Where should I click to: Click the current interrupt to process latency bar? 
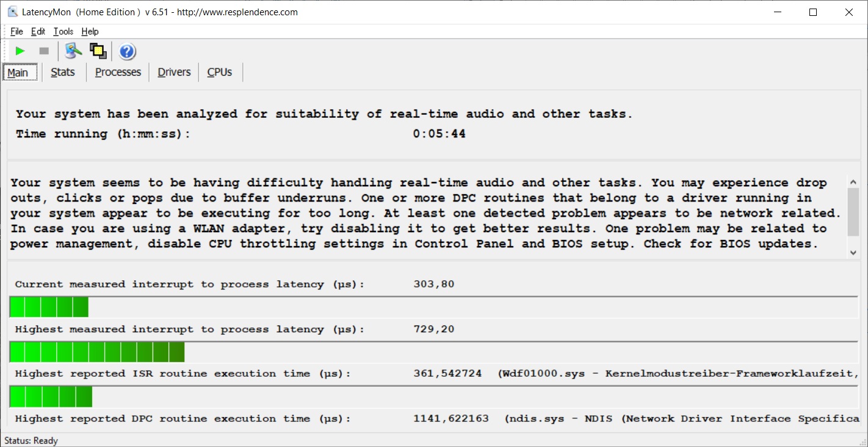pyautogui.click(x=49, y=307)
